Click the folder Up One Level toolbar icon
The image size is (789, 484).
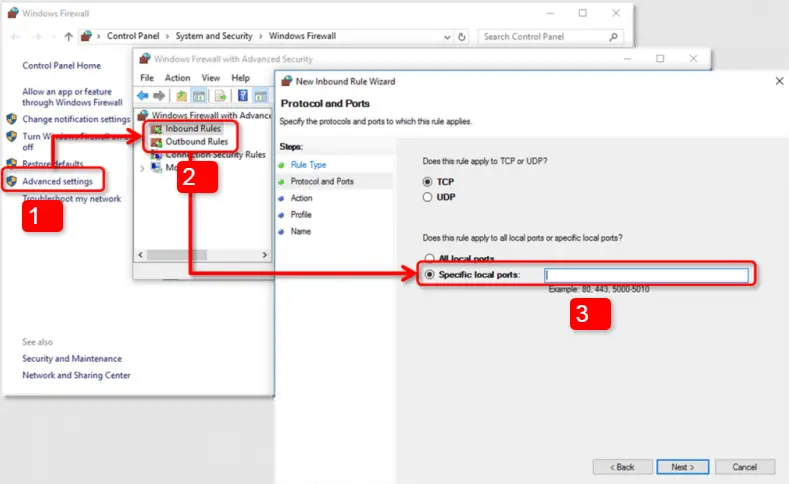[181, 96]
